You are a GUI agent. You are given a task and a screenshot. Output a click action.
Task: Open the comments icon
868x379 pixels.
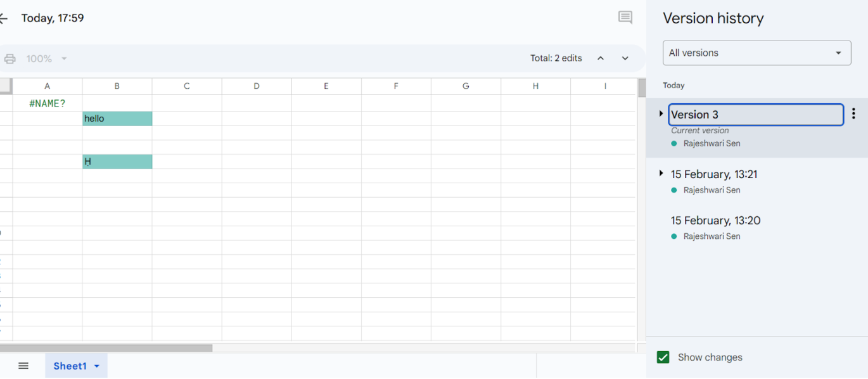(x=625, y=18)
